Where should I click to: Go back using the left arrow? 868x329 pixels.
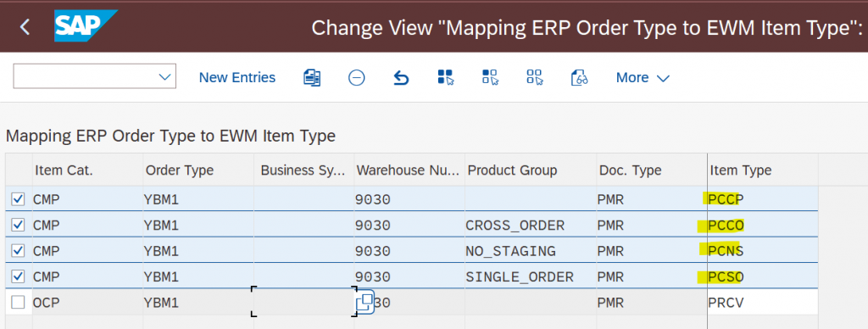(25, 27)
